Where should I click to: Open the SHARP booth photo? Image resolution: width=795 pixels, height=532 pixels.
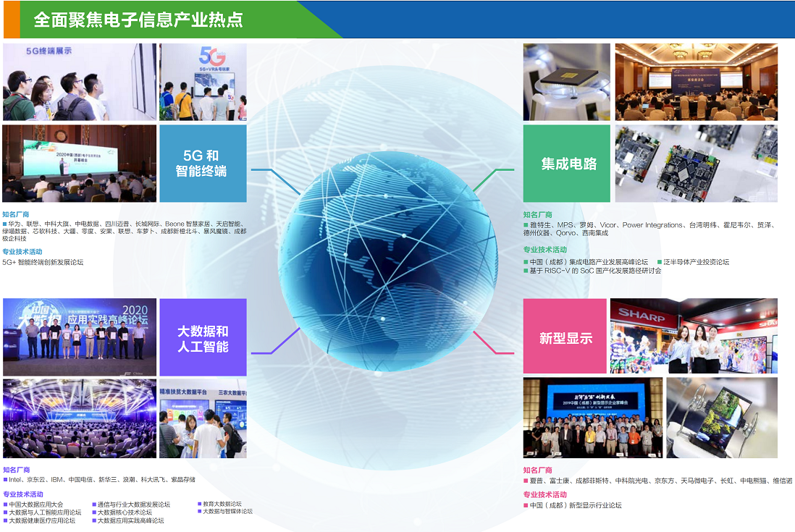click(693, 336)
